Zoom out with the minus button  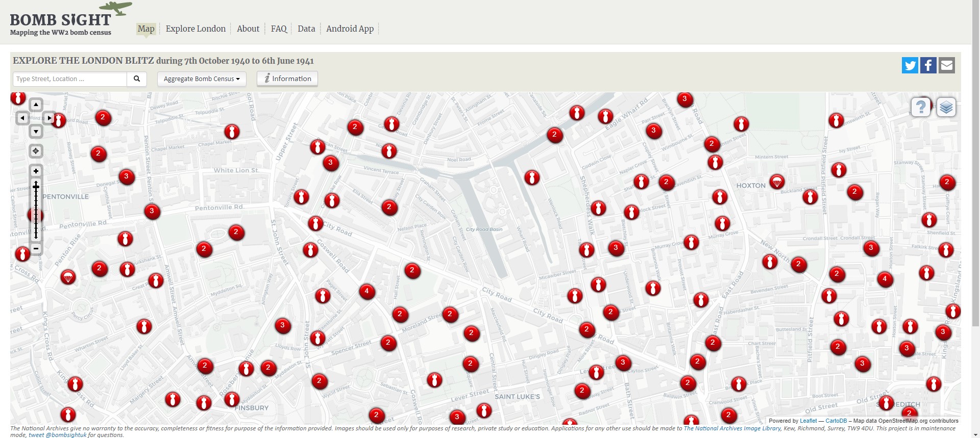[36, 248]
